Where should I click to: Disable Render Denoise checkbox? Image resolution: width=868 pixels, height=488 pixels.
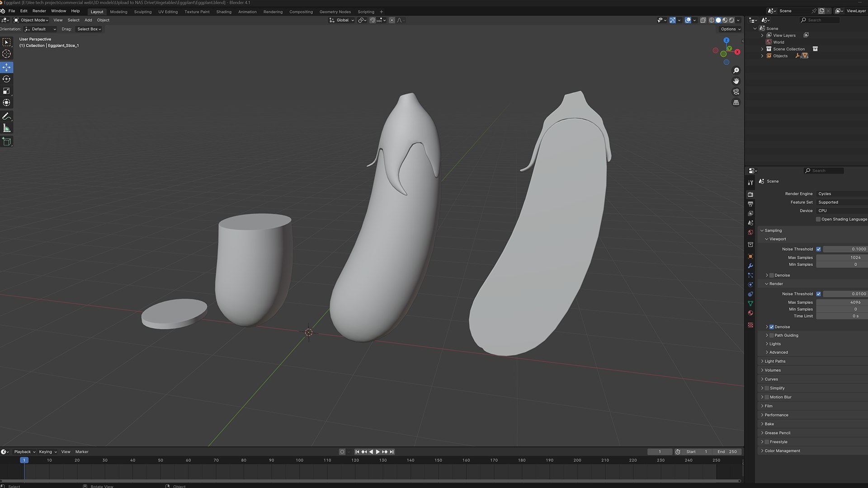[x=772, y=327]
